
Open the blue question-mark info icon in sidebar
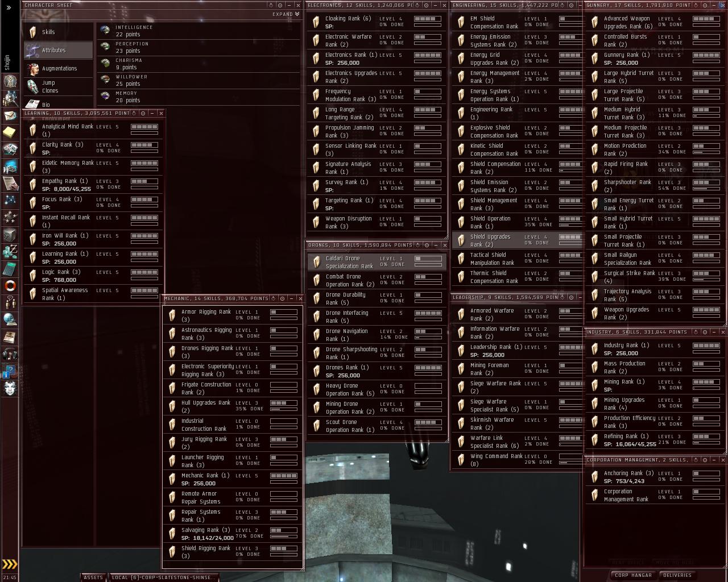pos(10,371)
